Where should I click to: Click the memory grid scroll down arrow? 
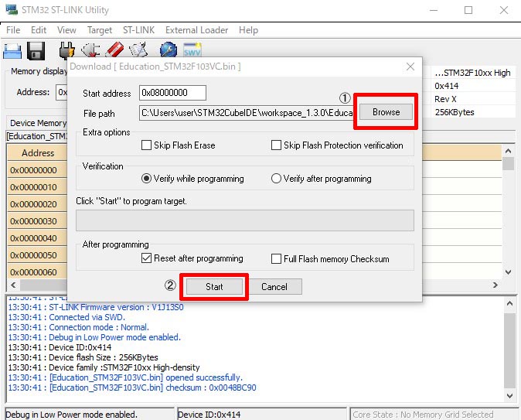pyautogui.click(x=508, y=272)
